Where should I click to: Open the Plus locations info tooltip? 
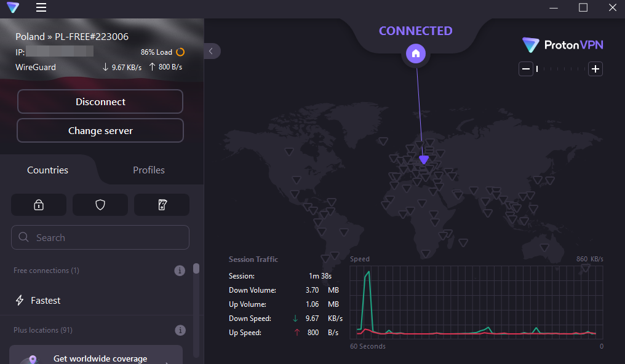pyautogui.click(x=179, y=330)
